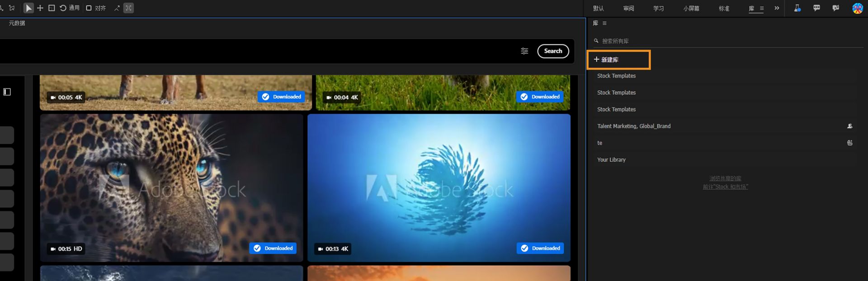Select the swirling fish school video thumbnail
Screen dimensions: 868x281
tap(439, 187)
